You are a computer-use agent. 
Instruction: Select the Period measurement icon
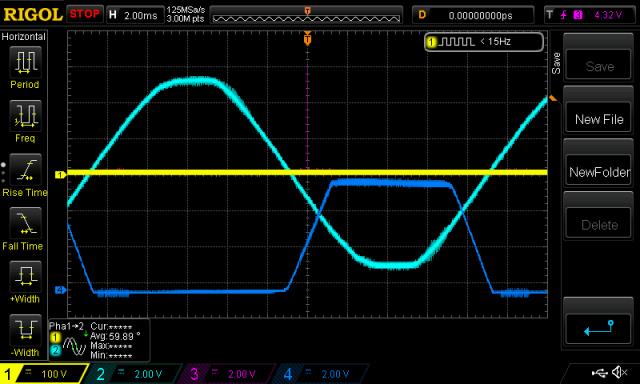[25, 62]
